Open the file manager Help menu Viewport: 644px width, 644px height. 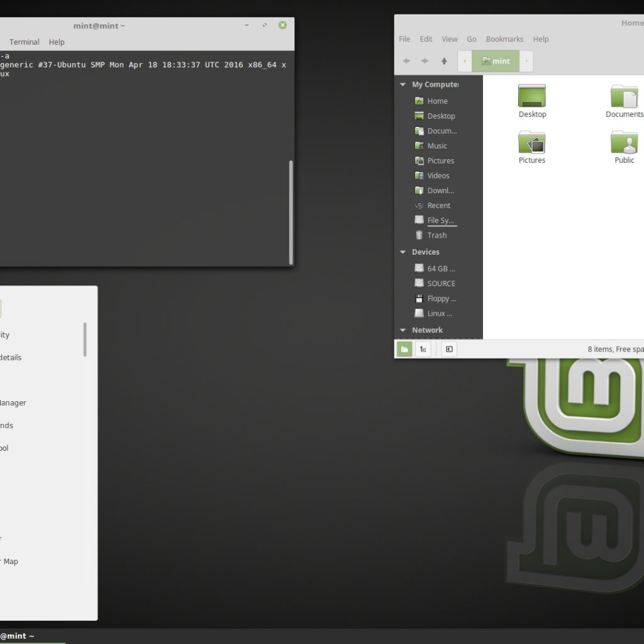coord(540,39)
